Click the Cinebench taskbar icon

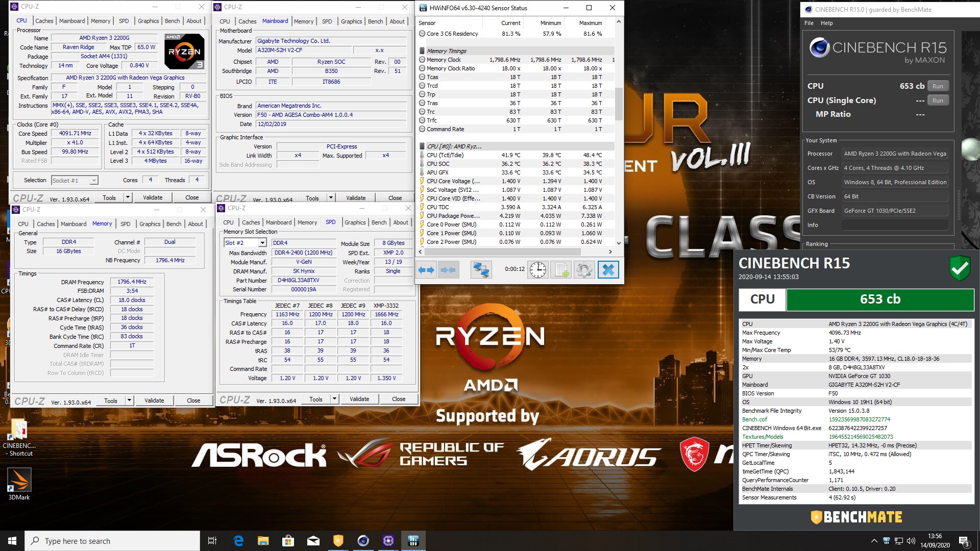(x=363, y=541)
